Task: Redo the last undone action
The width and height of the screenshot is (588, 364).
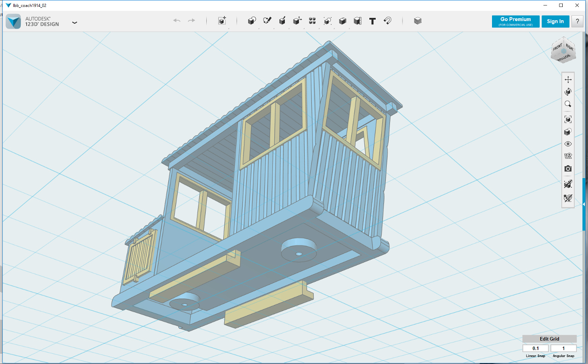Action: pyautogui.click(x=192, y=21)
